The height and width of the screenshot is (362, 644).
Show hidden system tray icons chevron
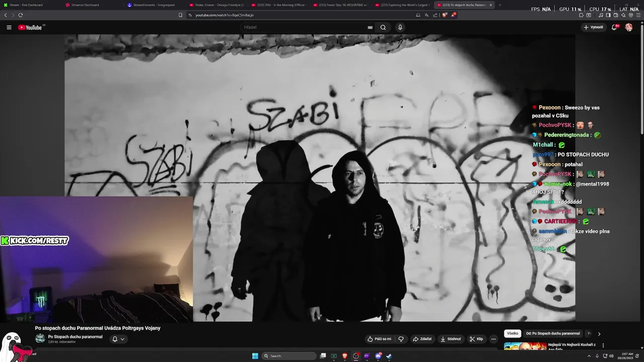(x=589, y=356)
